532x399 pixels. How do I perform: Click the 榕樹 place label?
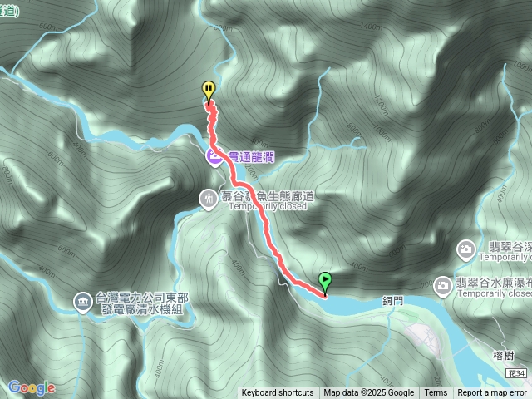pyautogui.click(x=504, y=356)
